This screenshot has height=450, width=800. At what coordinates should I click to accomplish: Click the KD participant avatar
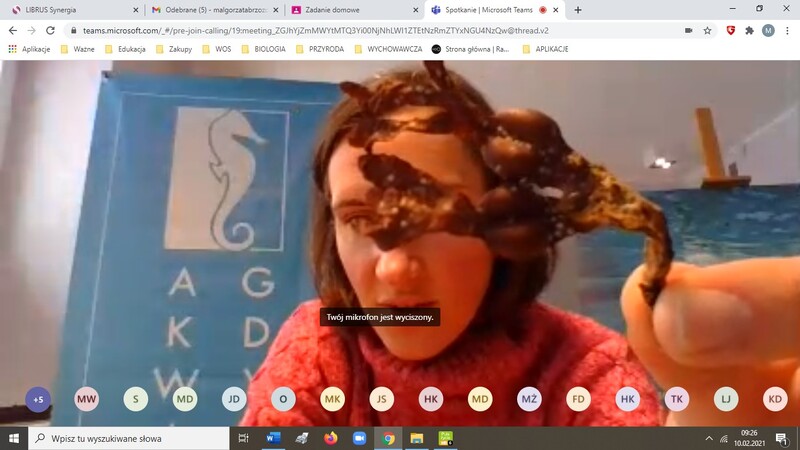(x=775, y=399)
